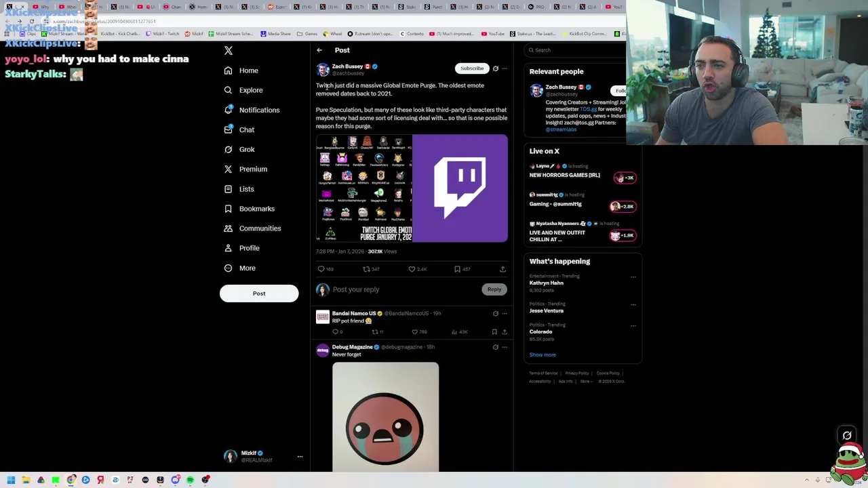Open Bandai Namco US profile name
The image size is (868, 488).
(353, 313)
